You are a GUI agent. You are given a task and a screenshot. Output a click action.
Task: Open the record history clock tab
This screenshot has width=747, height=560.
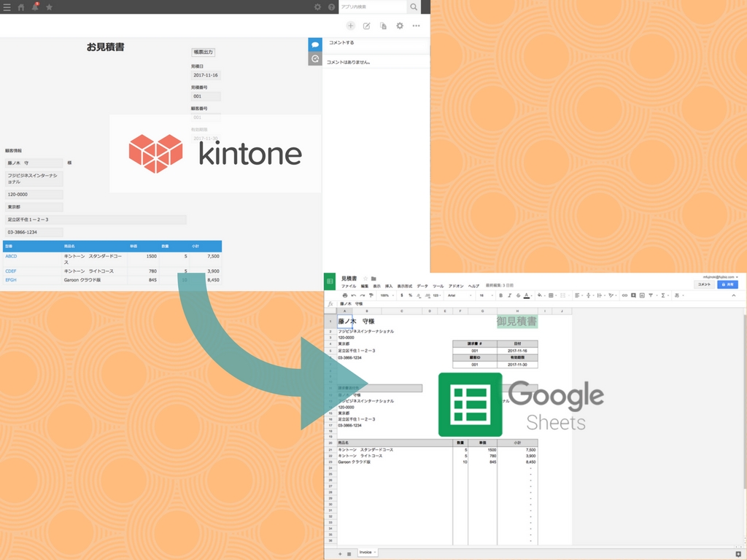(314, 58)
